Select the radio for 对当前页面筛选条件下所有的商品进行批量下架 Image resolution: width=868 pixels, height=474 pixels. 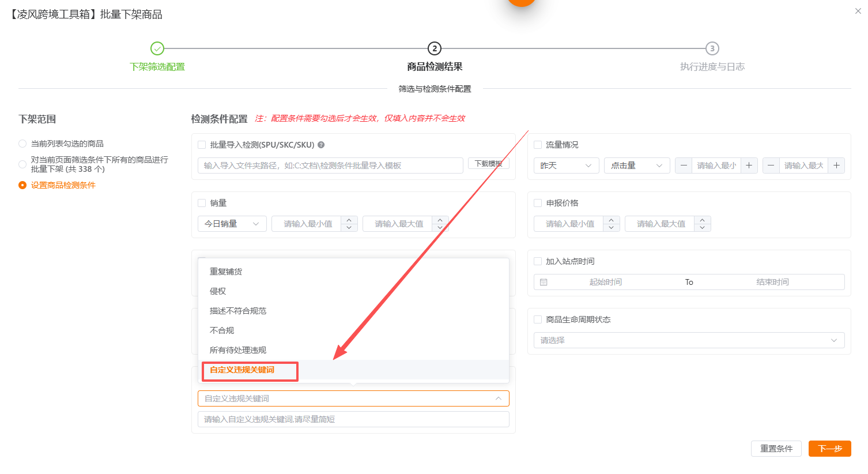[22, 164]
